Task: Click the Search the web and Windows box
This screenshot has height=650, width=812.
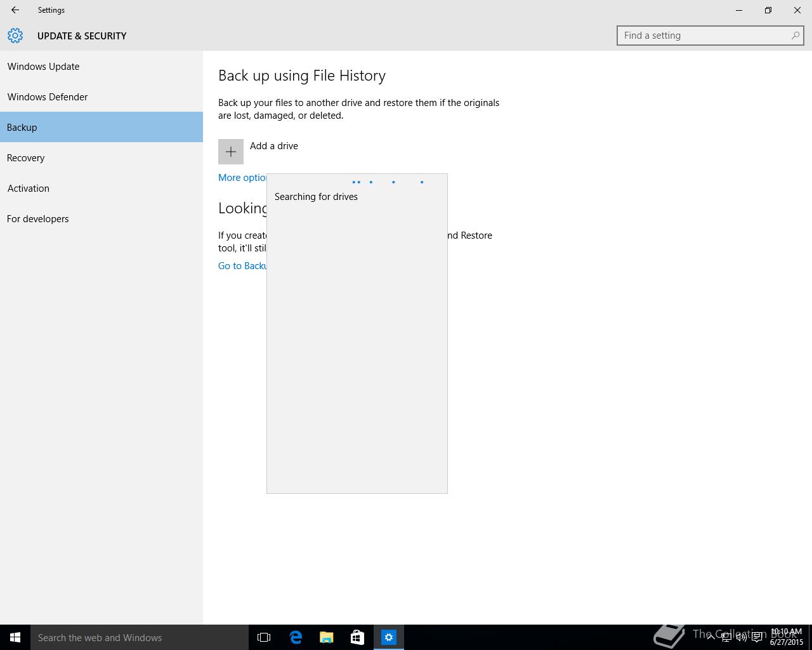Action: [140, 637]
